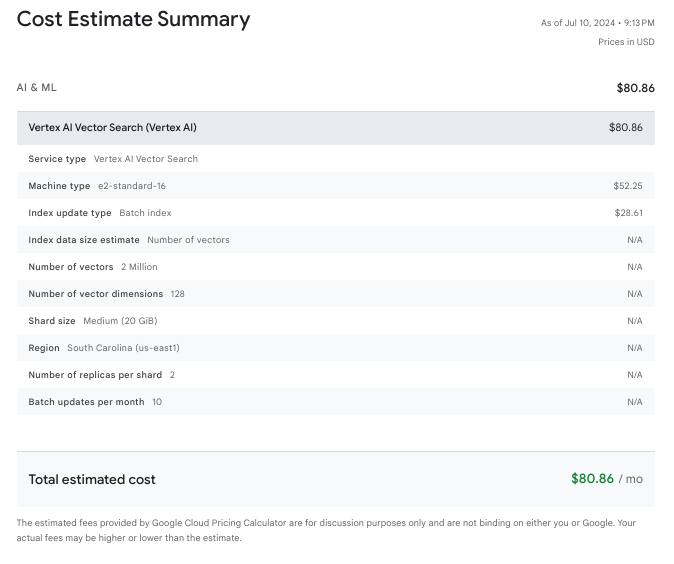Click the 'Cost Estimate Summary' heading
Viewport: 674px width, 564px height.
[133, 20]
